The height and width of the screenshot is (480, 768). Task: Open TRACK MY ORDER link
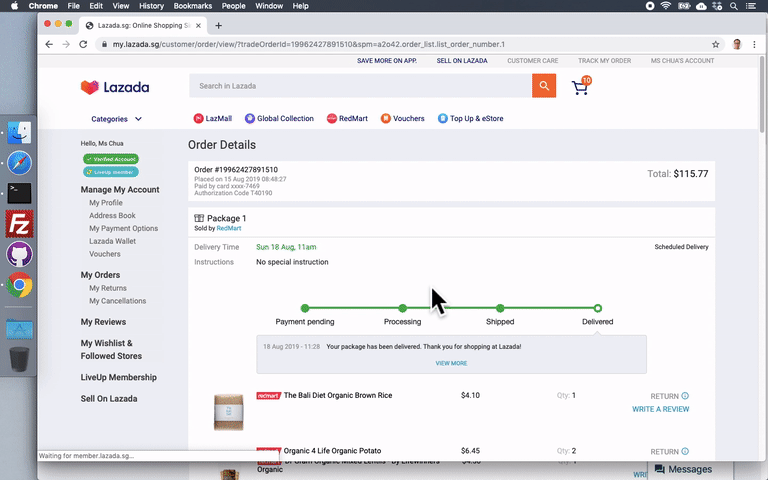(x=604, y=61)
